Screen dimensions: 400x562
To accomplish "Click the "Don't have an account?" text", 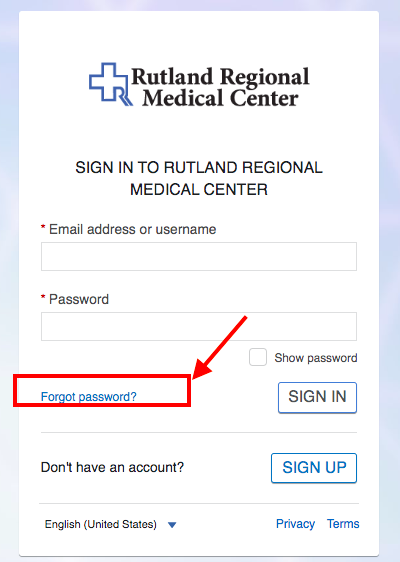I will [x=112, y=467].
